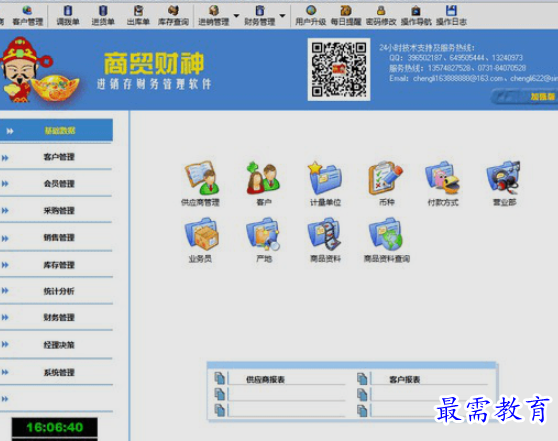The image size is (558, 441).
Task: Open the 供应商报表 report link
Action: [265, 379]
